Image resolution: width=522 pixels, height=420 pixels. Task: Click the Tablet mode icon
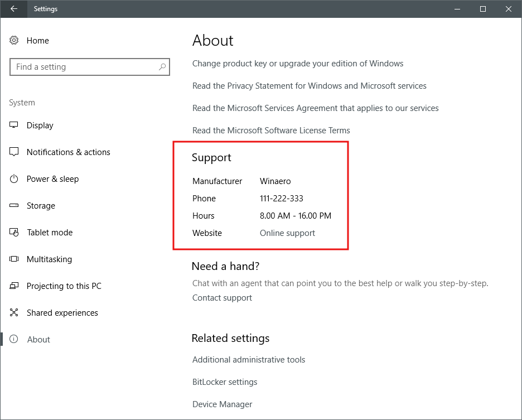click(14, 233)
